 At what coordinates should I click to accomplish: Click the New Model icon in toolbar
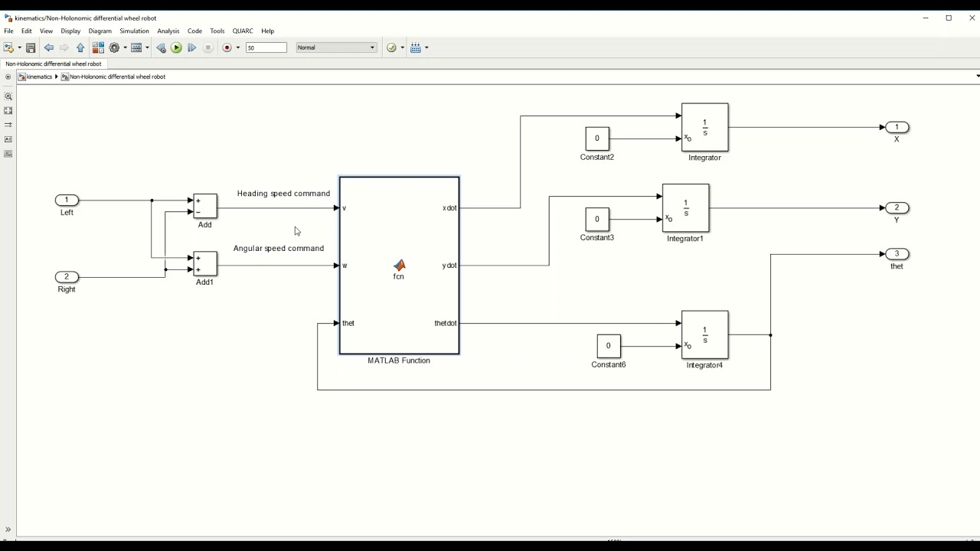[8, 47]
